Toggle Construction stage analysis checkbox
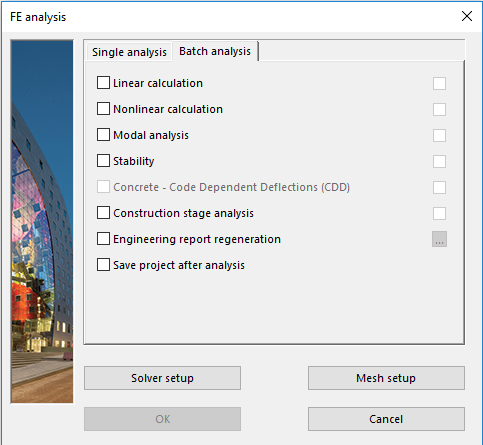This screenshot has height=445, width=483. pos(103,213)
